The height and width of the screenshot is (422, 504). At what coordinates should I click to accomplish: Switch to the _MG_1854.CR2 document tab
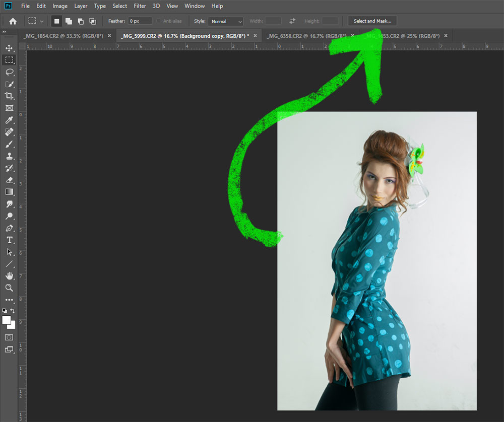[x=63, y=36]
